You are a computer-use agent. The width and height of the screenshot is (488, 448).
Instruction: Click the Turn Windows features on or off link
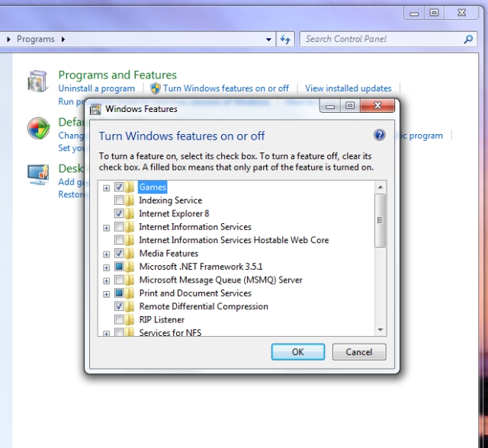coord(226,88)
